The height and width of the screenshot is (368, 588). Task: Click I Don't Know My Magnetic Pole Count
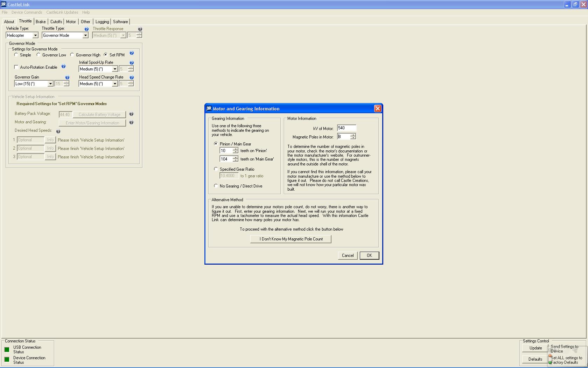291,239
